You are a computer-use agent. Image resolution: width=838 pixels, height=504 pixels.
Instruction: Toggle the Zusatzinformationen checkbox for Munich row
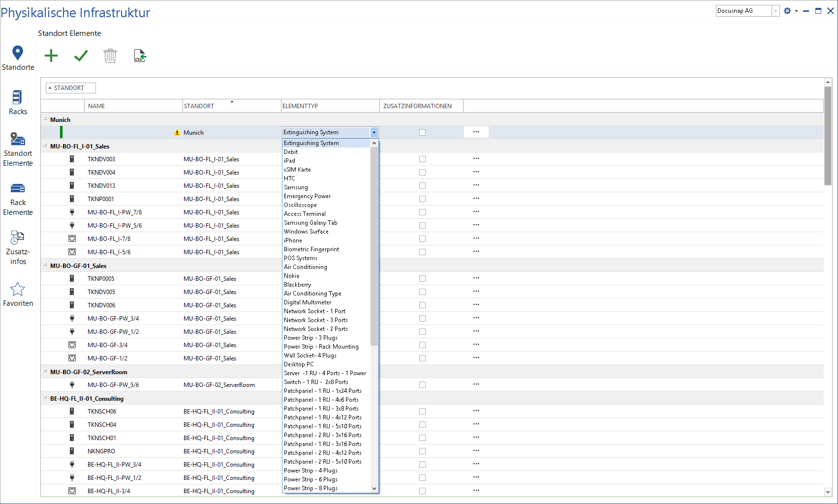tap(422, 132)
